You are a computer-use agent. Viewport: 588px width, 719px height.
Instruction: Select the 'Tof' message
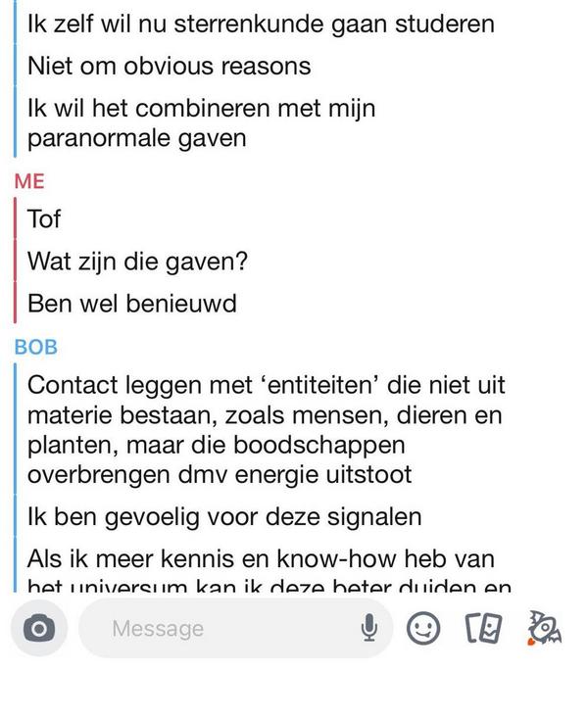44,219
